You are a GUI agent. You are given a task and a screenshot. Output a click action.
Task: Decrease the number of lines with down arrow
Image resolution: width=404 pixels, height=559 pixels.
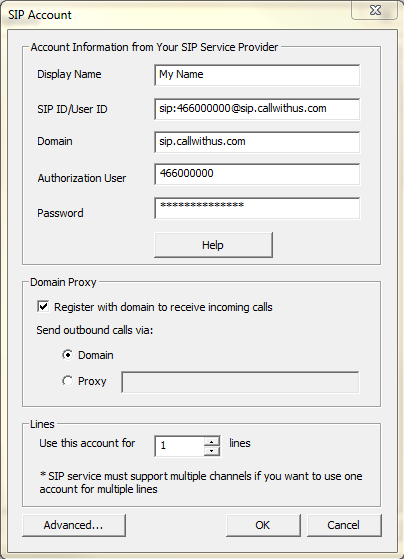pos(212,451)
